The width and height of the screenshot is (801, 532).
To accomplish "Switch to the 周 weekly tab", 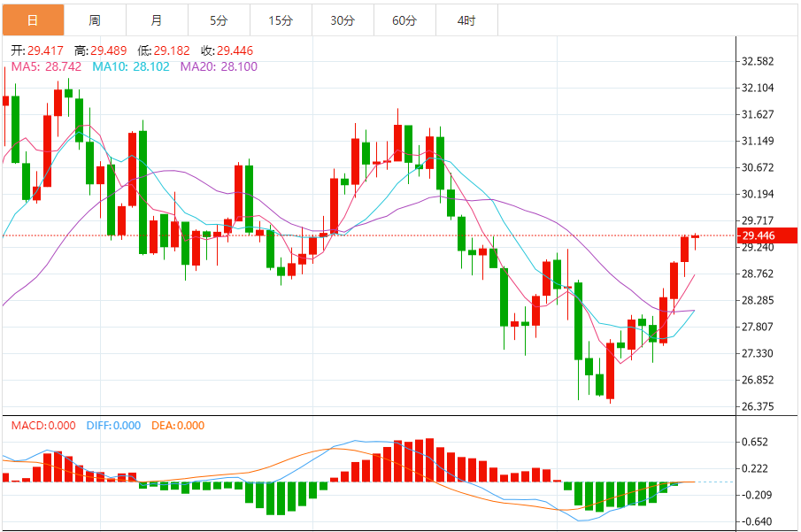I will coord(95,20).
